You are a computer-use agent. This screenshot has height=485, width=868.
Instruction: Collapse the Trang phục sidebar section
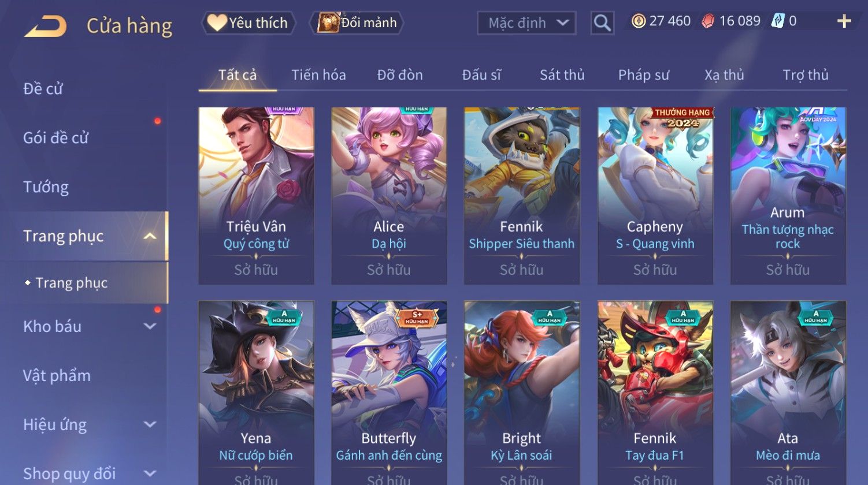pyautogui.click(x=150, y=236)
